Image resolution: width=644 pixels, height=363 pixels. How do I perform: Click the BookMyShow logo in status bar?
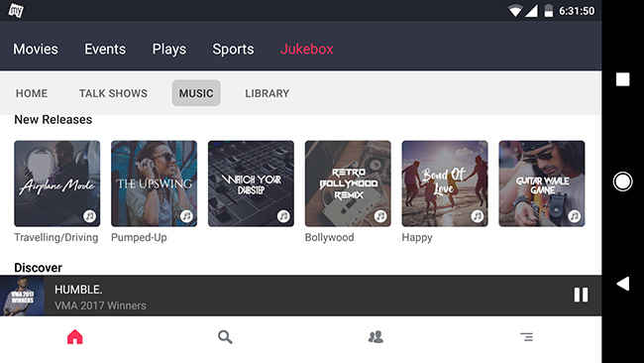pos(16,11)
